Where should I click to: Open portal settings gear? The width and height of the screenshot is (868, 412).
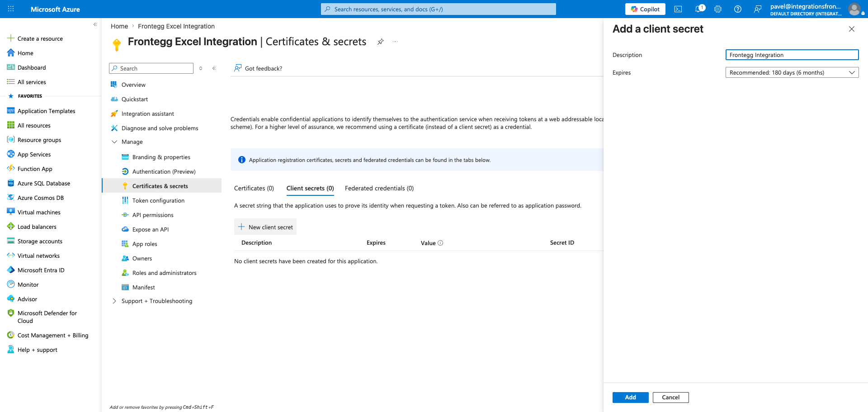718,9
